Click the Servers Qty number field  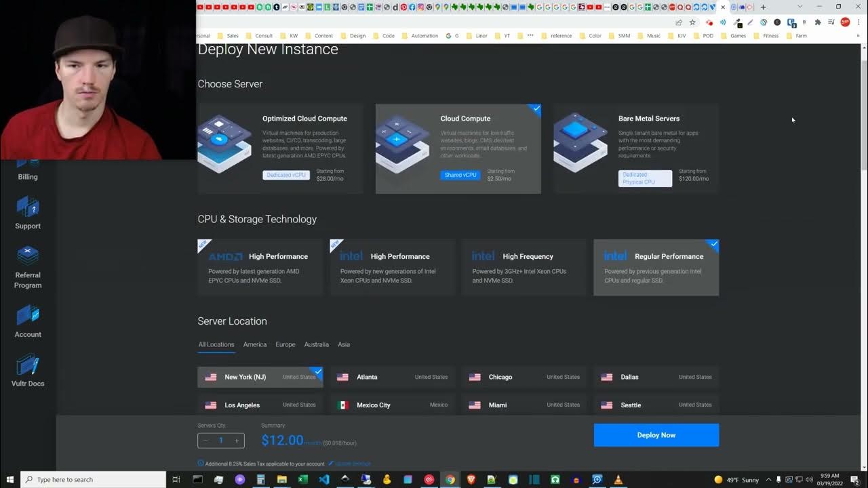tap(221, 441)
